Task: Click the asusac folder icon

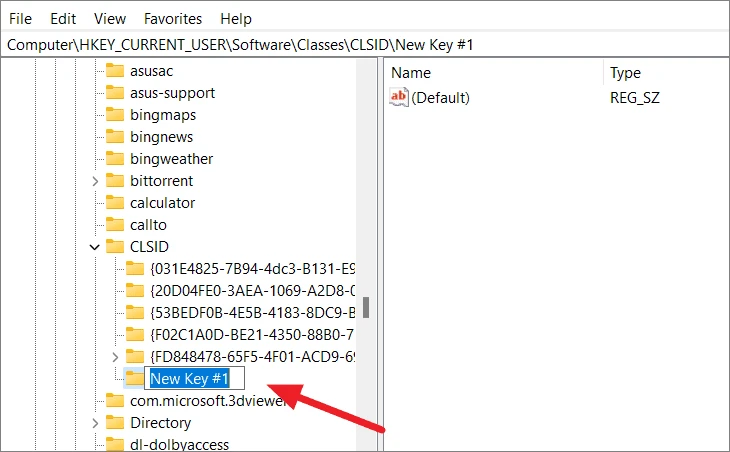Action: (x=114, y=71)
